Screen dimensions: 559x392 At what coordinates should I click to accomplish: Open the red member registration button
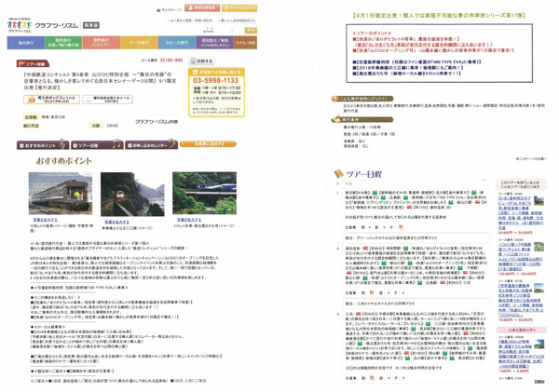pyautogui.click(x=202, y=7)
